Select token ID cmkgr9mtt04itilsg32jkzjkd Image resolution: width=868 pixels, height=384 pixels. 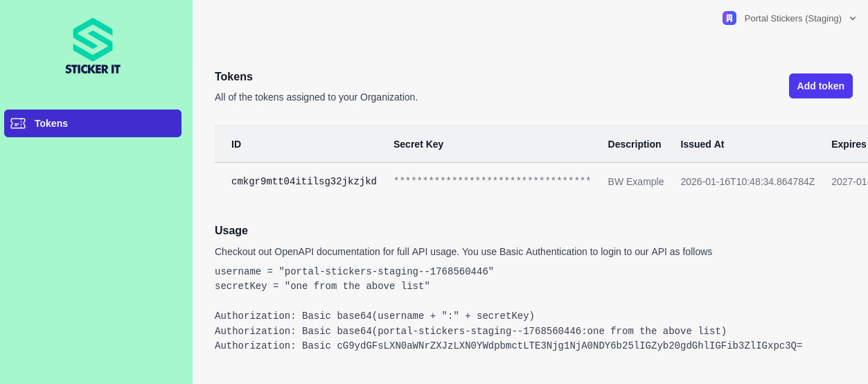(x=304, y=182)
